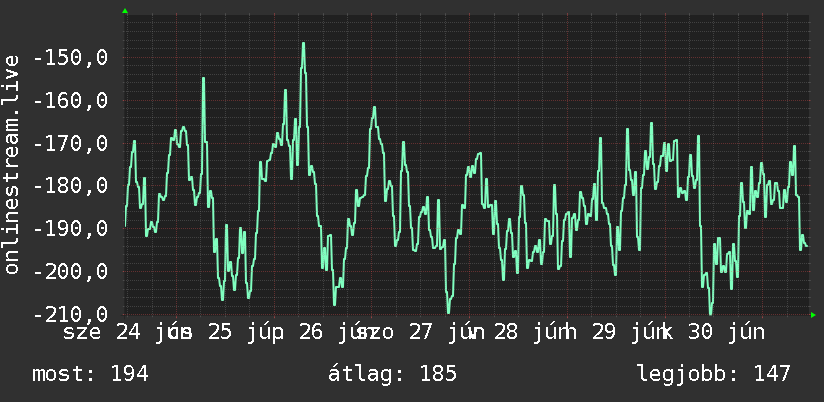Click the 'most: 194' current value text
This screenshot has height=402, width=824.
coord(90,374)
